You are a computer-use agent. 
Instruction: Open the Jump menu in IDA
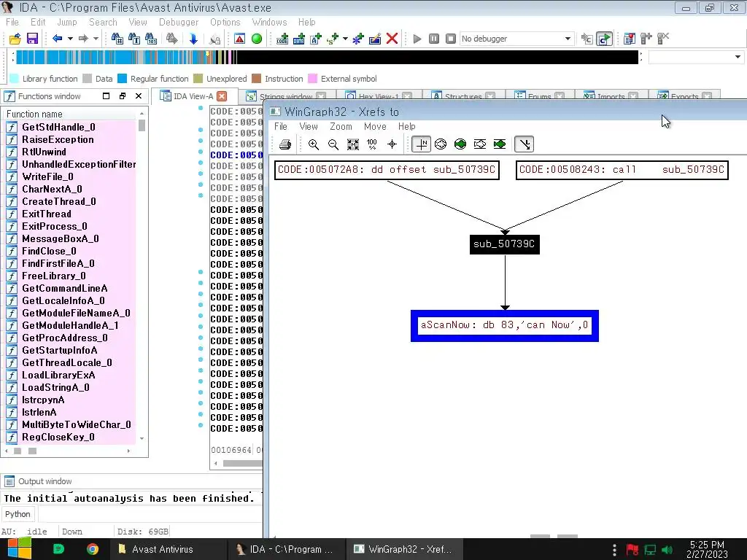tap(66, 22)
